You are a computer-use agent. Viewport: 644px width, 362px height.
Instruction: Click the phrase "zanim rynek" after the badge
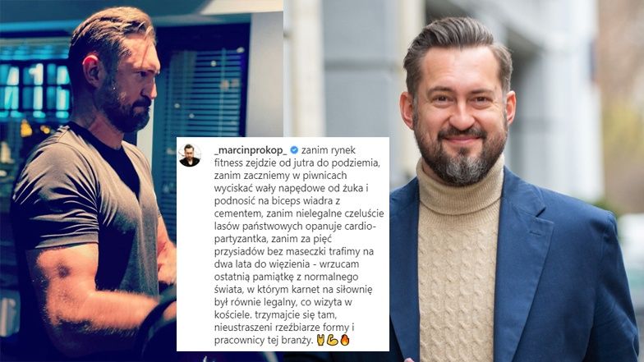point(329,151)
